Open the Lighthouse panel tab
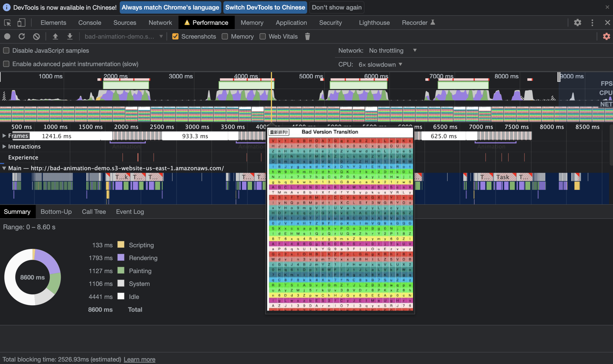This screenshot has width=613, height=364. point(374,23)
